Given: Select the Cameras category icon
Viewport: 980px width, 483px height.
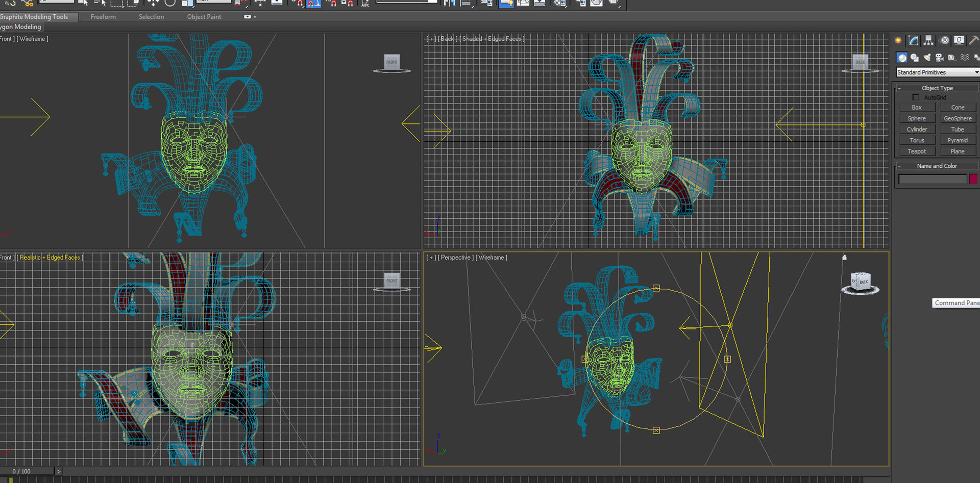Looking at the screenshot, I should (x=939, y=58).
